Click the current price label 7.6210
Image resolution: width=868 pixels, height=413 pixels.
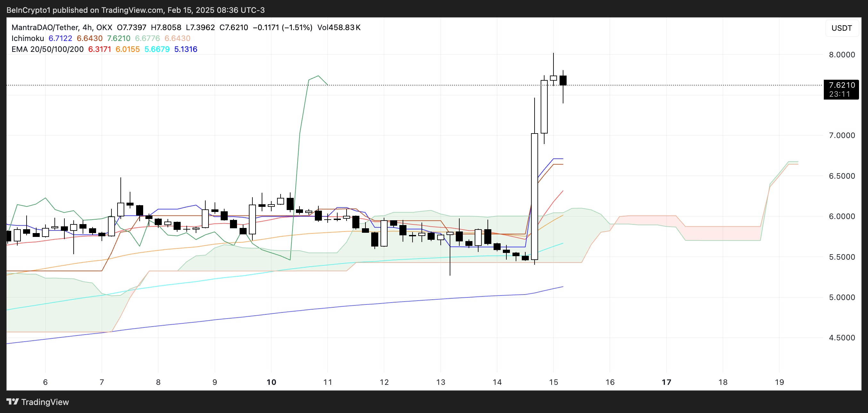(841, 85)
